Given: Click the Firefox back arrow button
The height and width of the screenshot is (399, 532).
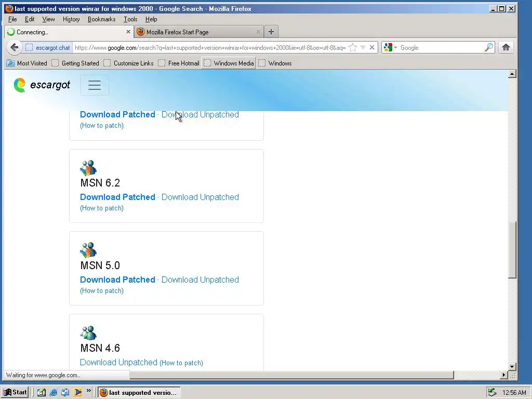Looking at the screenshot, I should coord(14,47).
